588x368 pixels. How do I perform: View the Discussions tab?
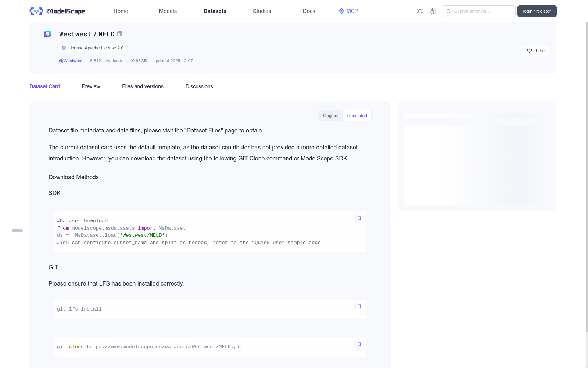coord(199,86)
